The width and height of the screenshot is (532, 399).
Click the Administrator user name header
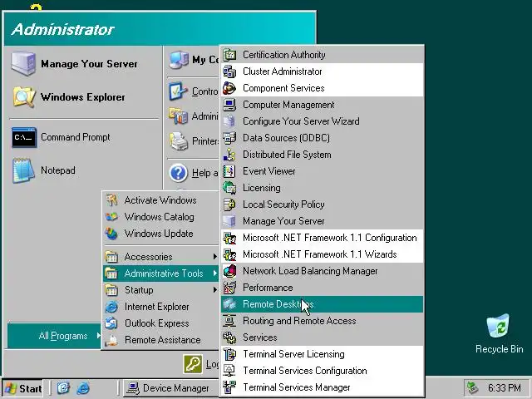coord(63,30)
